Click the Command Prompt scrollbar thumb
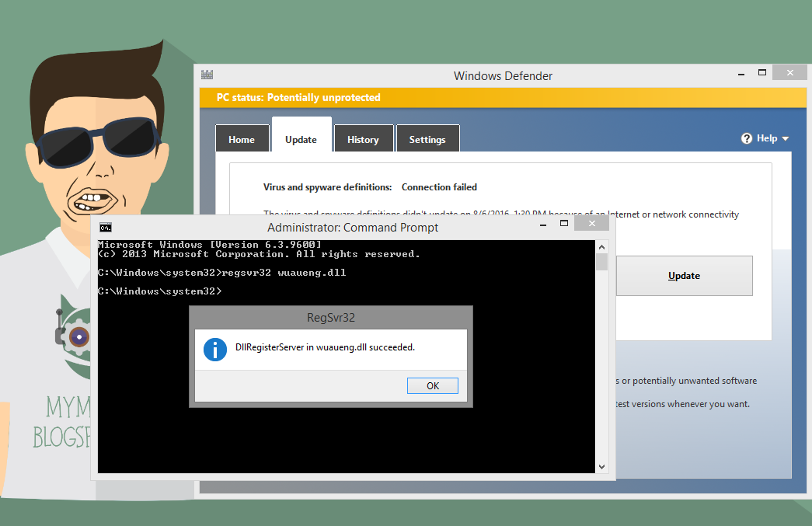The image size is (812, 526). pos(601,262)
